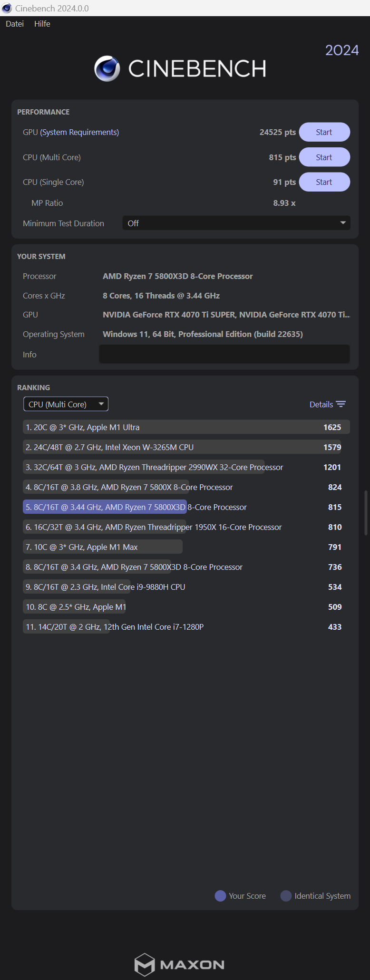370x980 pixels.
Task: Select the Threadripper 1950X ranking row
Action: [x=186, y=527]
